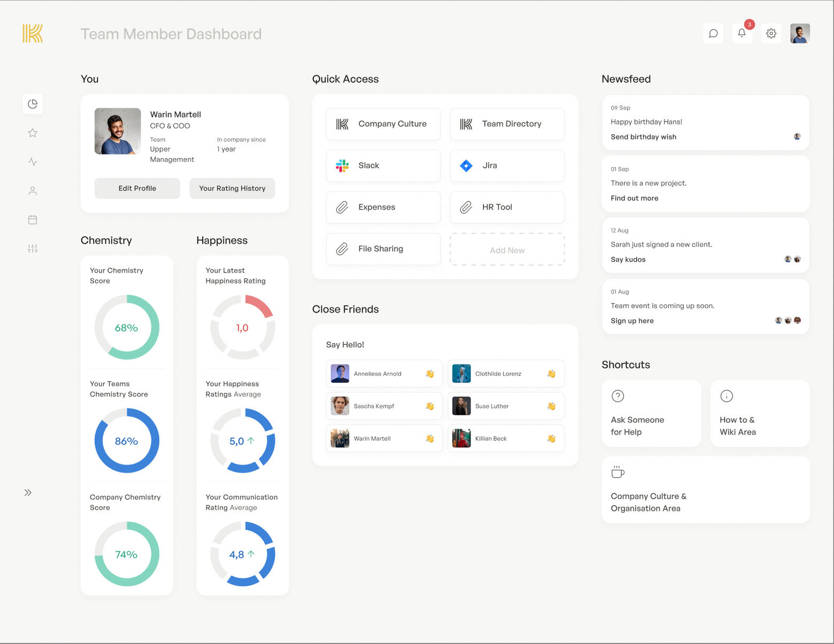Open the notifications bell
The height and width of the screenshot is (644, 834).
[x=742, y=33]
